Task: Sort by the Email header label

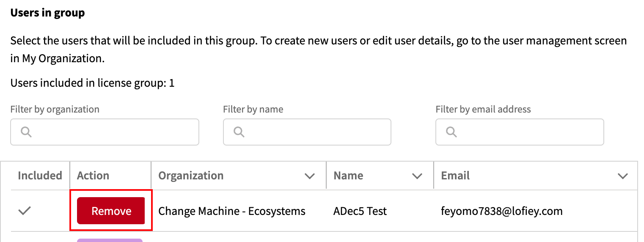Action: (x=455, y=176)
